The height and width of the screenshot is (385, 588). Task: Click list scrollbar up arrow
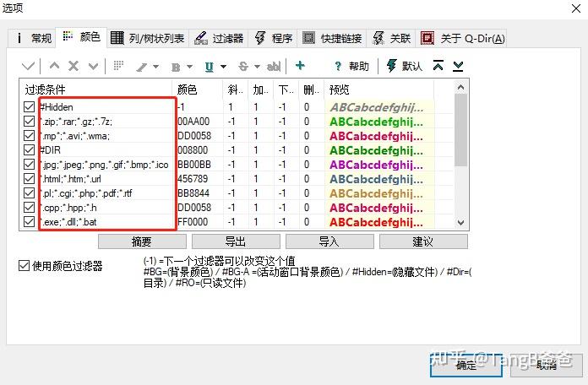(x=461, y=87)
